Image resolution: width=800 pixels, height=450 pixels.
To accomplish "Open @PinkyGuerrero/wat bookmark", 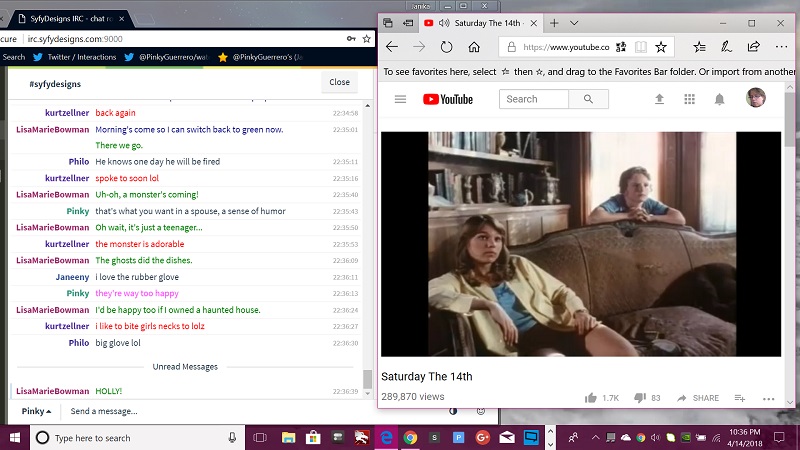I will click(x=167, y=57).
